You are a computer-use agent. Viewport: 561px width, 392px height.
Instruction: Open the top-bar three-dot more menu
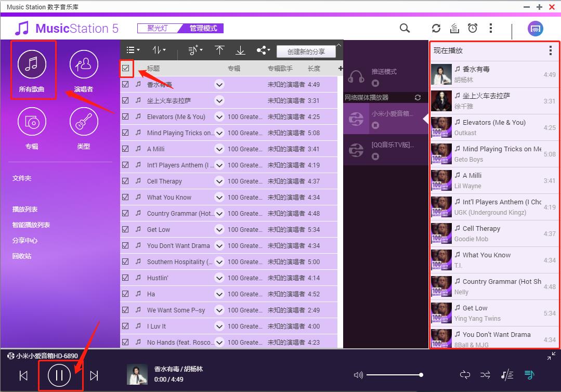coord(491,28)
